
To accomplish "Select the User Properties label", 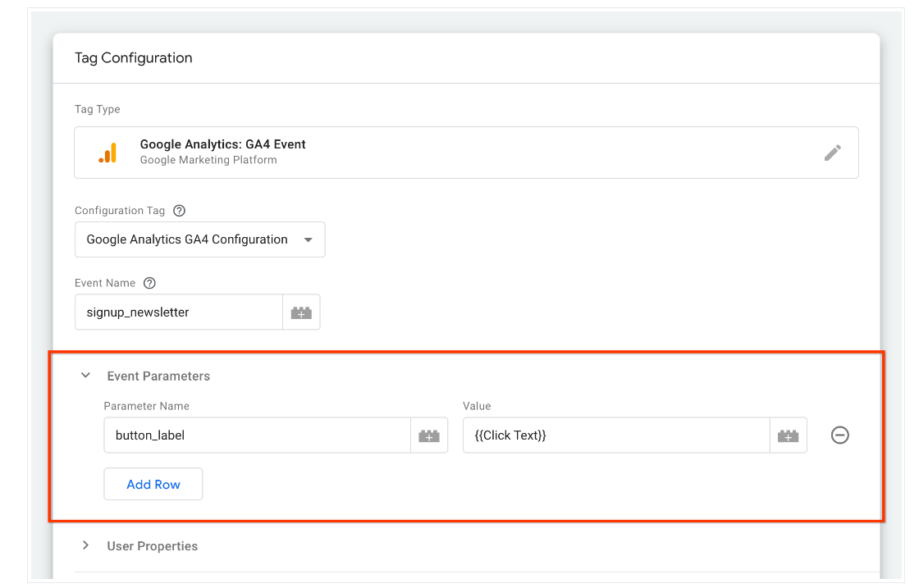I will tap(153, 545).
